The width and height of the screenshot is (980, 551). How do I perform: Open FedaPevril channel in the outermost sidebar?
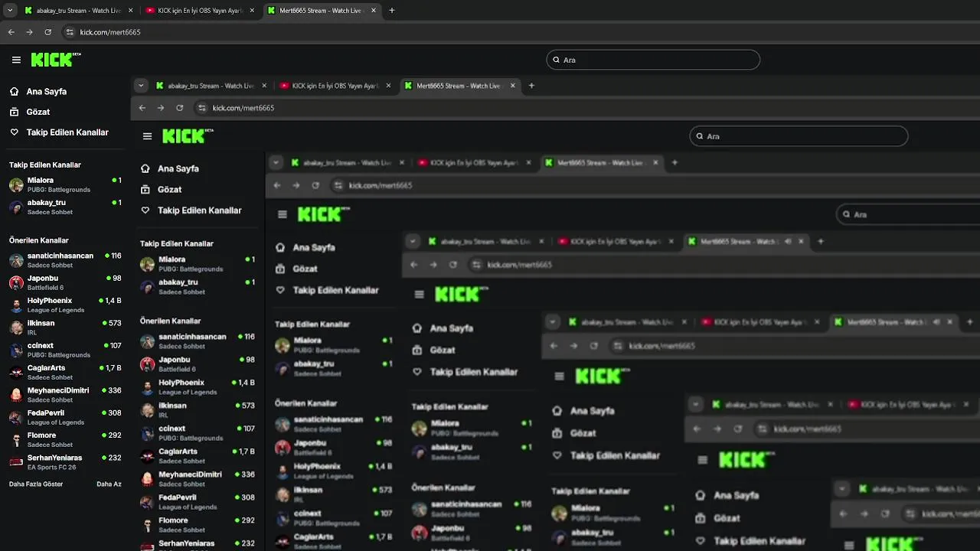coord(65,417)
